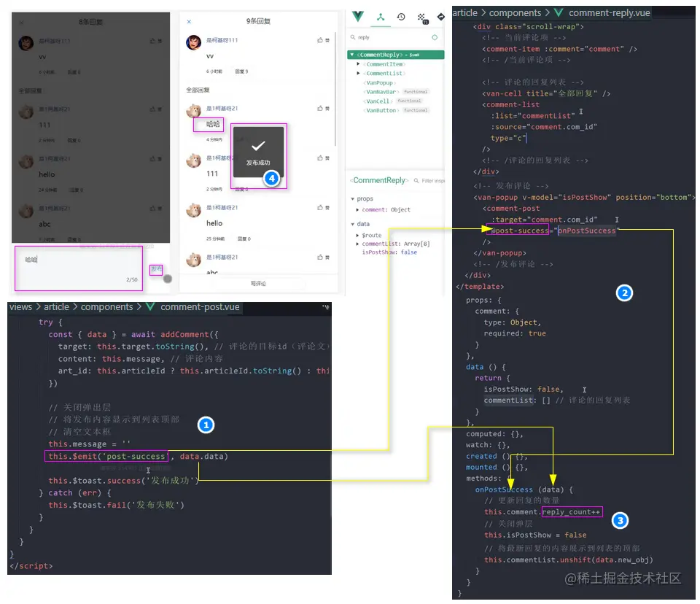The height and width of the screenshot is (604, 700).
Task: Collapse the data section in inspector
Action: 353,224
